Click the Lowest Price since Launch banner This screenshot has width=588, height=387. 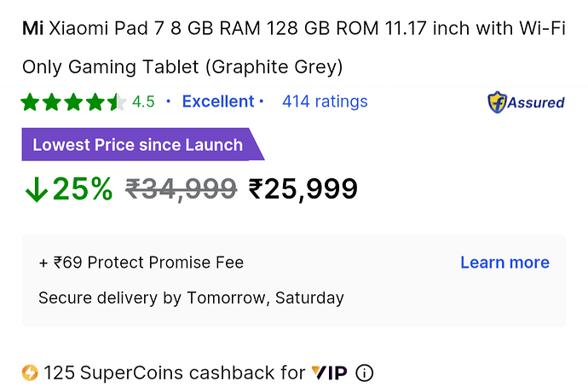click(143, 144)
